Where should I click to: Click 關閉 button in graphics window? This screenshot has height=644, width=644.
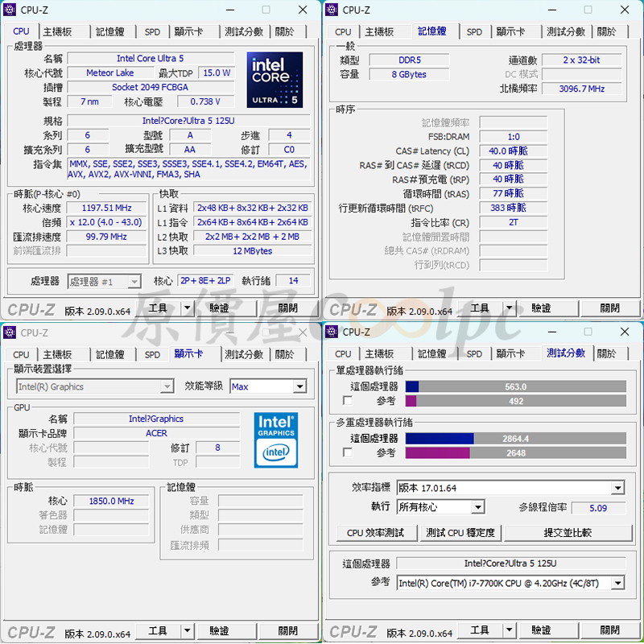tap(287, 630)
